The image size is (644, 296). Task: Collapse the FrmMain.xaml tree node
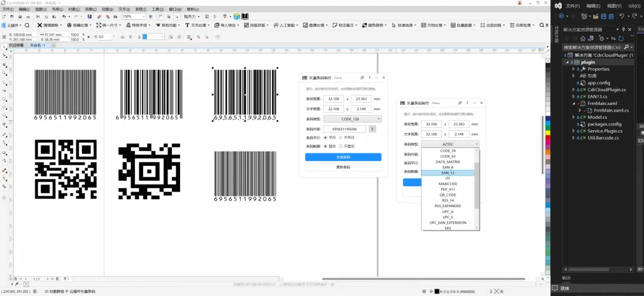574,103
